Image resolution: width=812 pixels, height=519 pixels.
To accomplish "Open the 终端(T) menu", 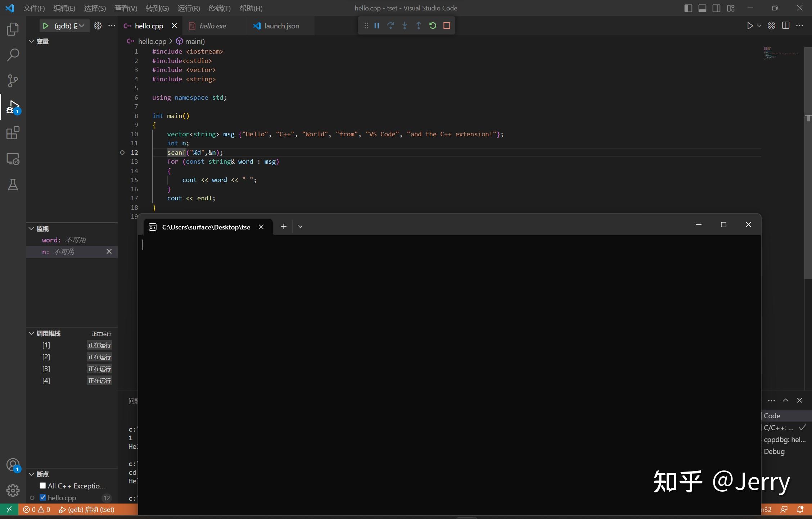I will click(x=219, y=8).
